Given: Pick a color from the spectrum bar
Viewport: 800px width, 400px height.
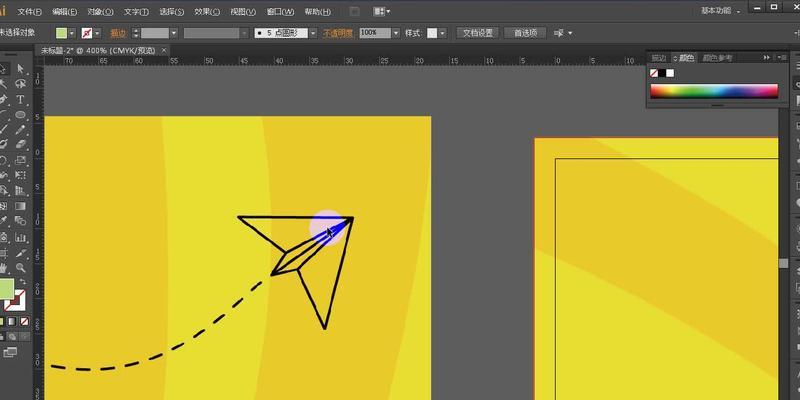Looking at the screenshot, I should point(714,91).
